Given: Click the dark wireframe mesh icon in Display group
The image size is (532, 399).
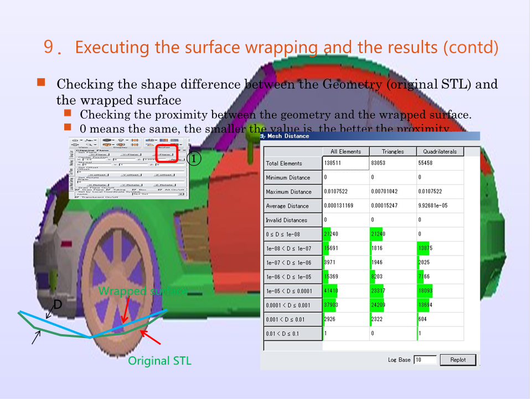Looking at the screenshot, I should 107,140.
